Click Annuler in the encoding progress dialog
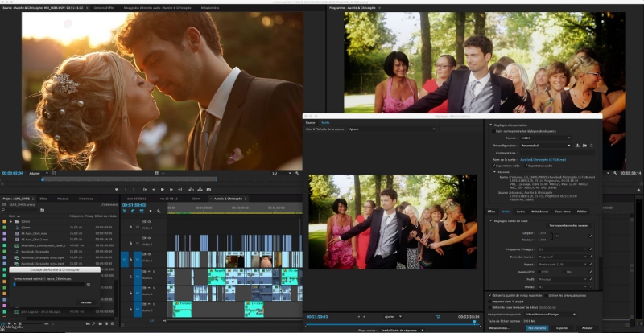Image resolution: width=644 pixels, height=333 pixels. coord(85,302)
